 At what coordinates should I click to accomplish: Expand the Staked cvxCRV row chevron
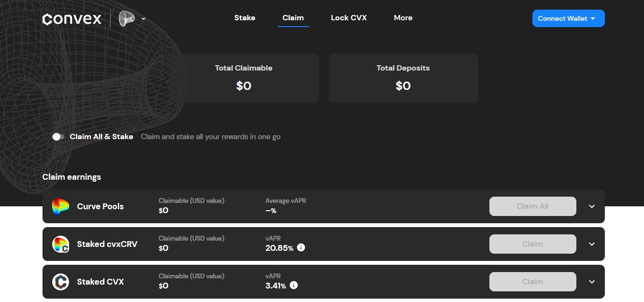592,244
